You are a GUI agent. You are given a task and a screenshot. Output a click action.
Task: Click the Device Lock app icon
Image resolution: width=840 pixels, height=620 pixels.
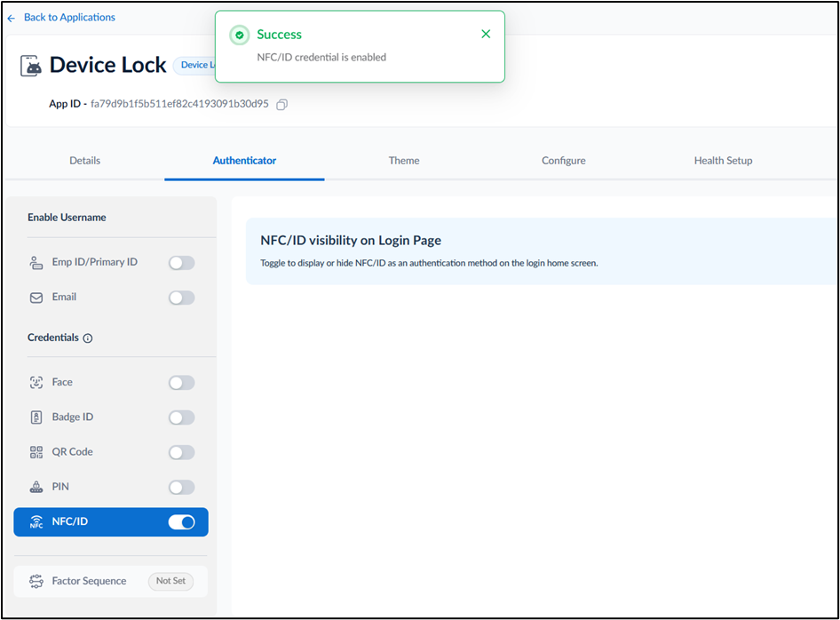pos(31,66)
